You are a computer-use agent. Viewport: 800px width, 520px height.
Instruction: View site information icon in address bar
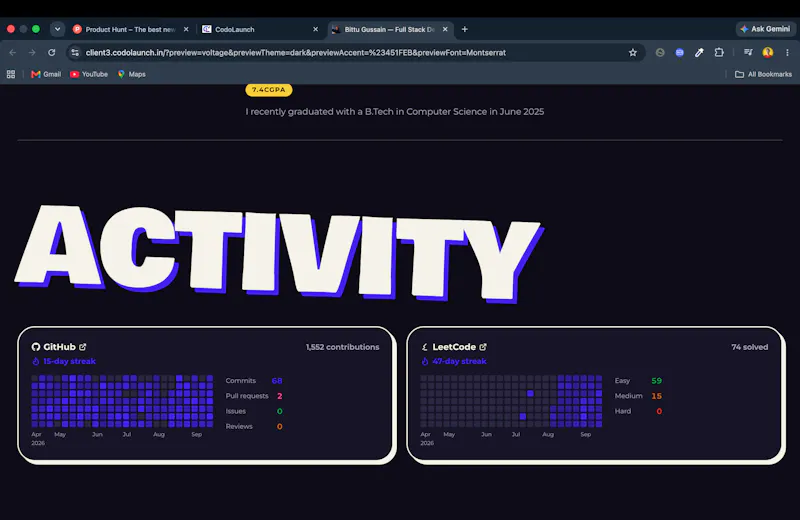(x=75, y=53)
